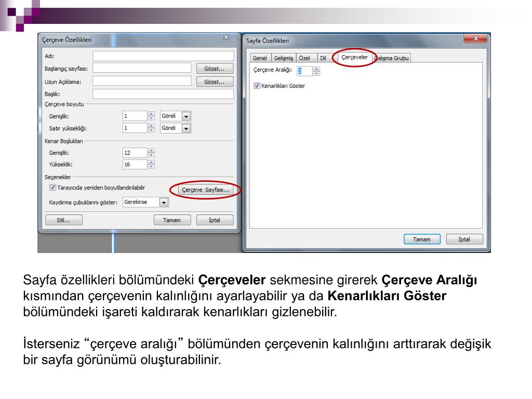Switch to the Gelişmiş tab
This screenshot has height=399, width=532.
(x=283, y=58)
